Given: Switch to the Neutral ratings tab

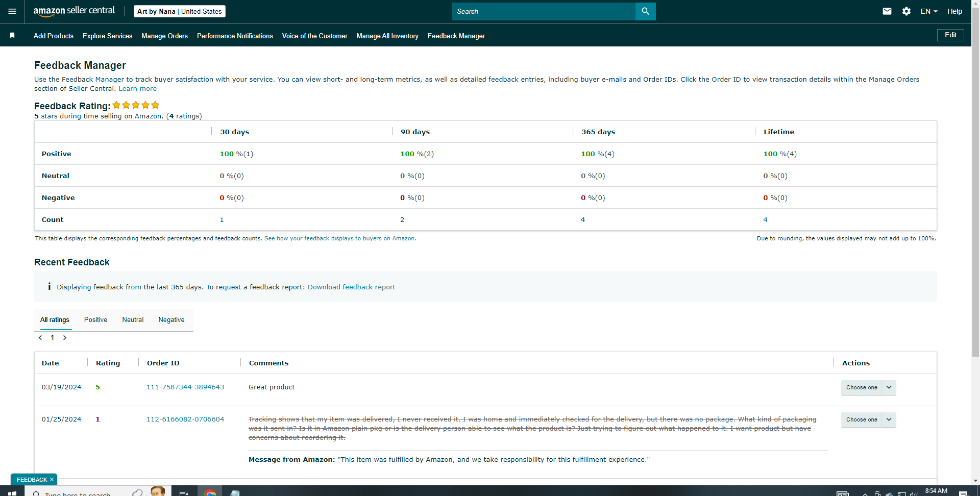Looking at the screenshot, I should click(133, 320).
